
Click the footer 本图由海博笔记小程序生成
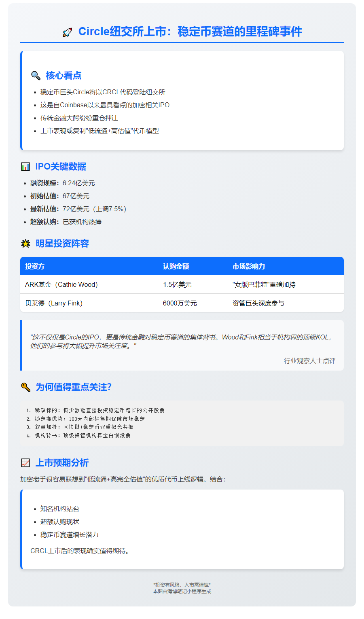(182, 591)
